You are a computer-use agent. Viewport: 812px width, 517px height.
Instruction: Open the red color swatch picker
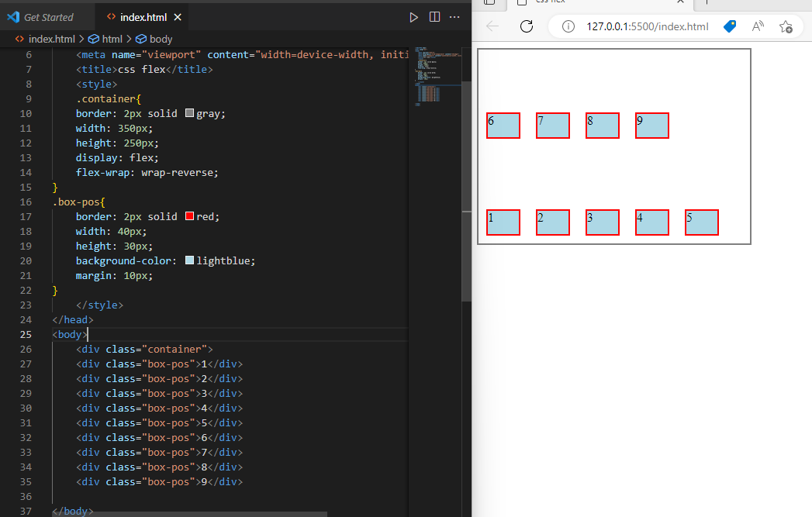[x=189, y=215]
